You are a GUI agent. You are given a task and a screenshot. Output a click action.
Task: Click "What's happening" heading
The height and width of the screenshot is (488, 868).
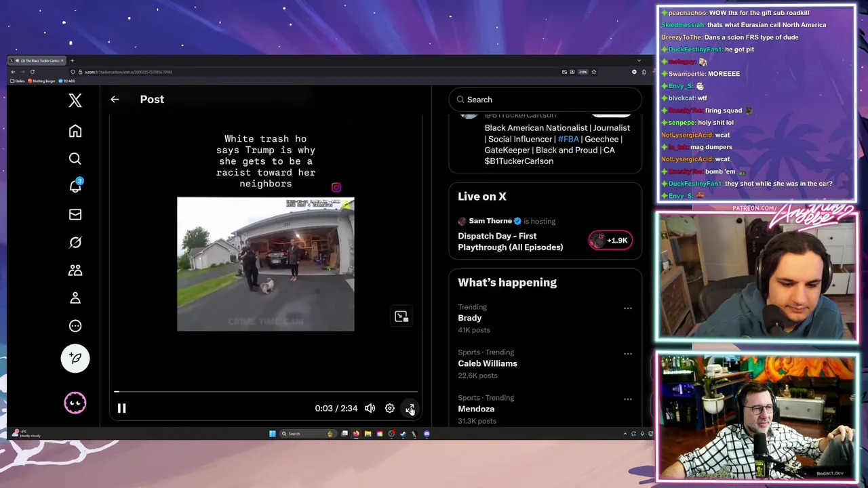coord(507,283)
